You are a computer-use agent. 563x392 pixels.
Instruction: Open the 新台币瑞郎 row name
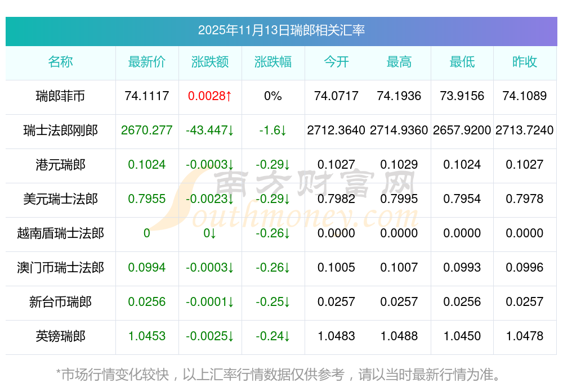pos(60,302)
